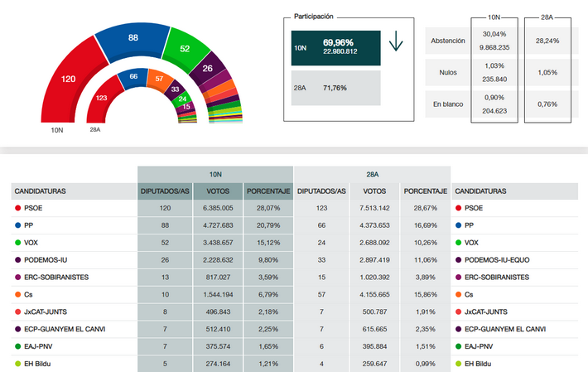Viewport: 588px width, 372px height.
Task: Click the 'En blanco' label
Action: [448, 104]
